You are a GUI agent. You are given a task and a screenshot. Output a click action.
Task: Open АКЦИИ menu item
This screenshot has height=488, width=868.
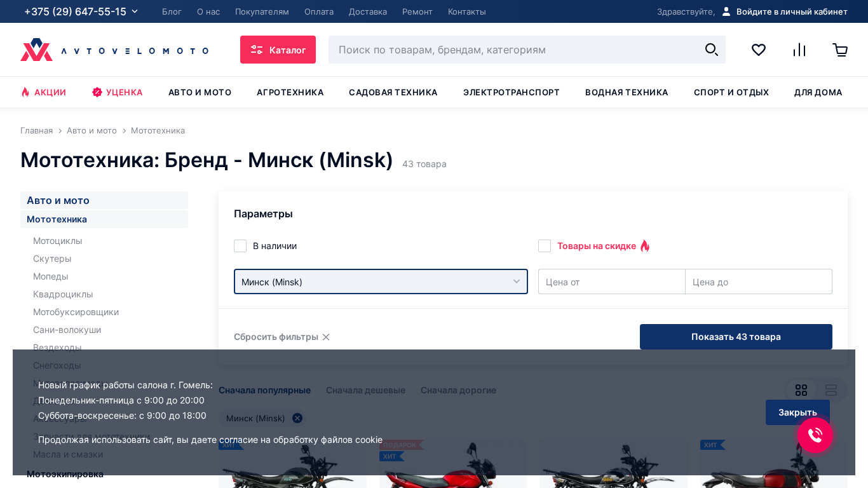tap(43, 92)
